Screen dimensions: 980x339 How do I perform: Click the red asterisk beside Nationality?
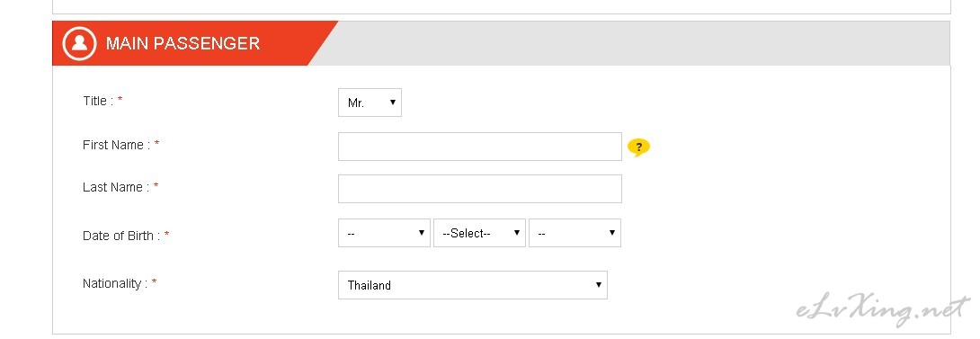coord(154,282)
